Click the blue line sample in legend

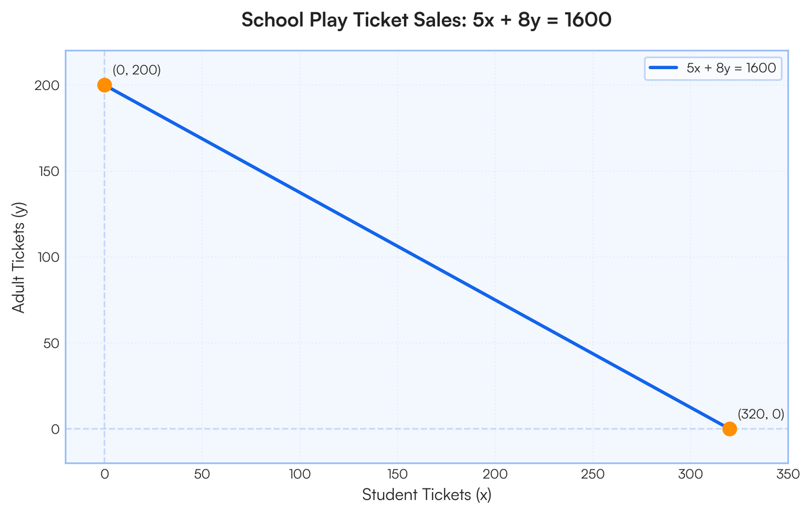click(x=664, y=68)
